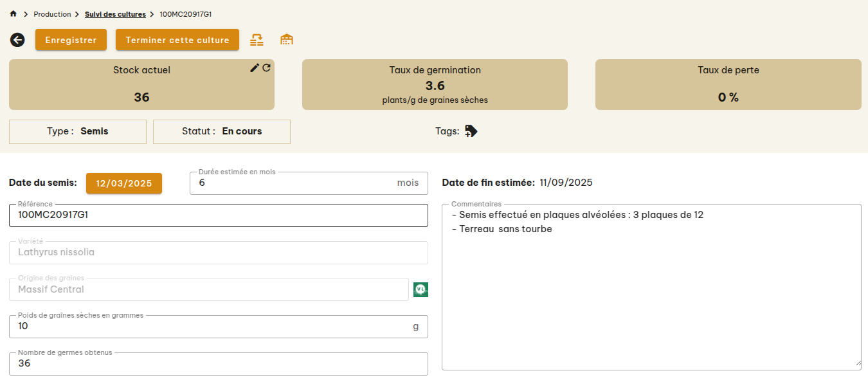Click the warehouse icon in the toolbar
The image size is (868, 382).
click(287, 40)
